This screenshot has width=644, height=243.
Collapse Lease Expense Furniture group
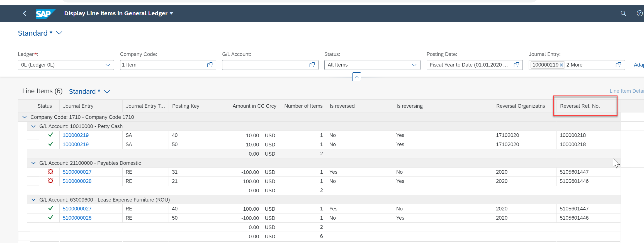33,200
